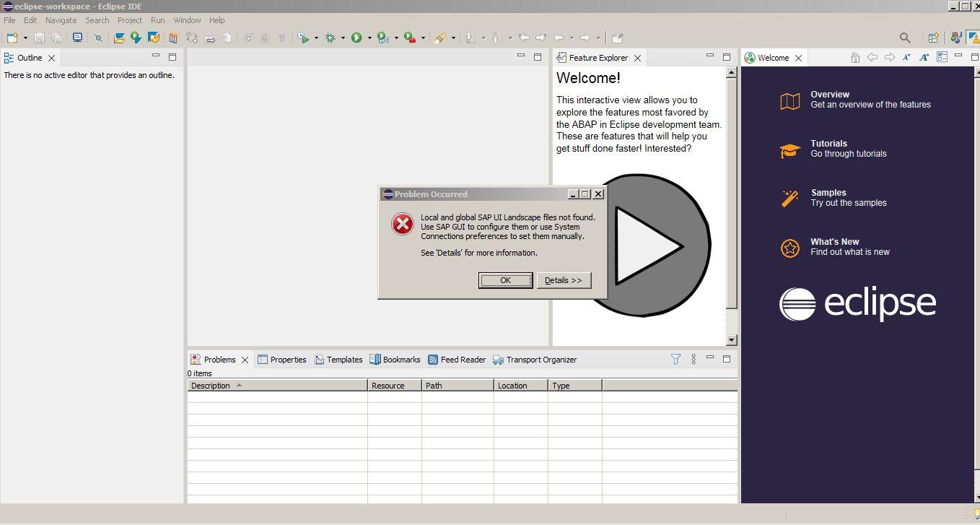Expand the Debug dropdown arrow
Image resolution: width=980 pixels, height=525 pixels.
(343, 38)
